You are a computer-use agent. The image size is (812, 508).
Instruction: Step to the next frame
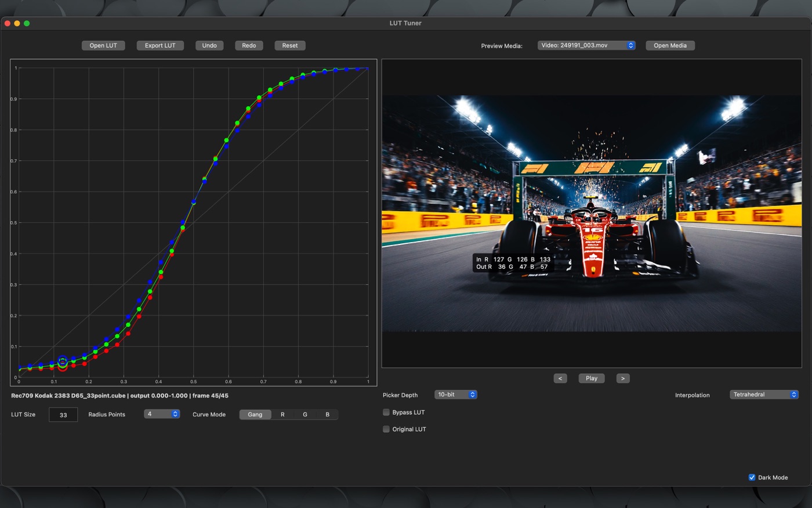pos(623,379)
